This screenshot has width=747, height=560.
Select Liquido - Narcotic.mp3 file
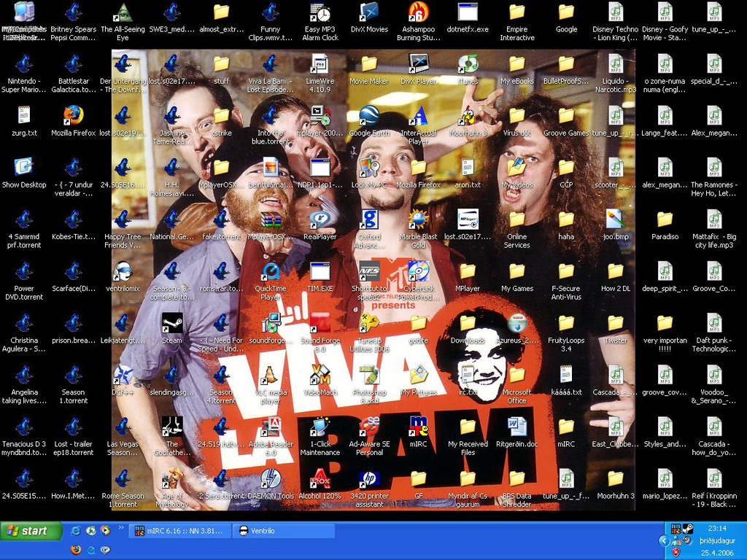tap(616, 74)
